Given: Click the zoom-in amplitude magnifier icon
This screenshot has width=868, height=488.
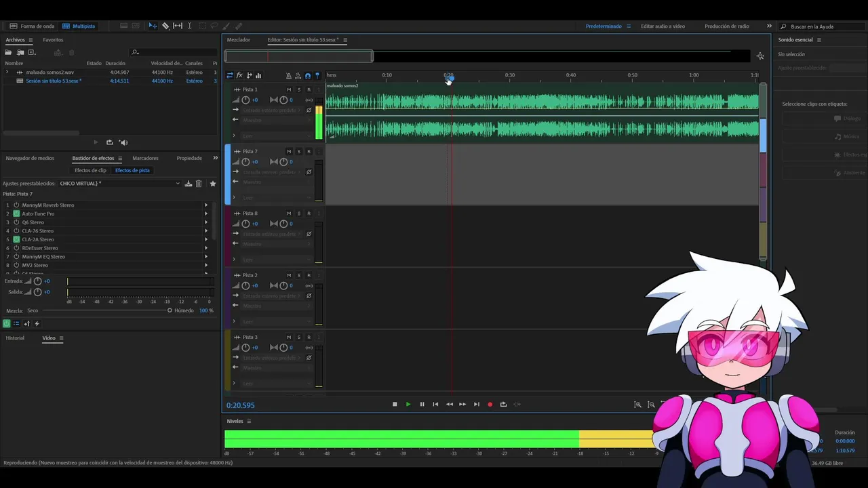Looking at the screenshot, I should tap(637, 405).
